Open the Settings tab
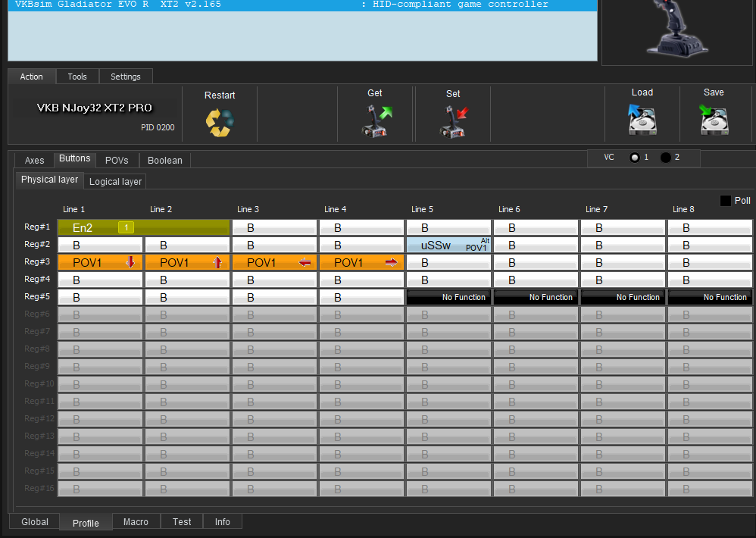 tap(126, 77)
